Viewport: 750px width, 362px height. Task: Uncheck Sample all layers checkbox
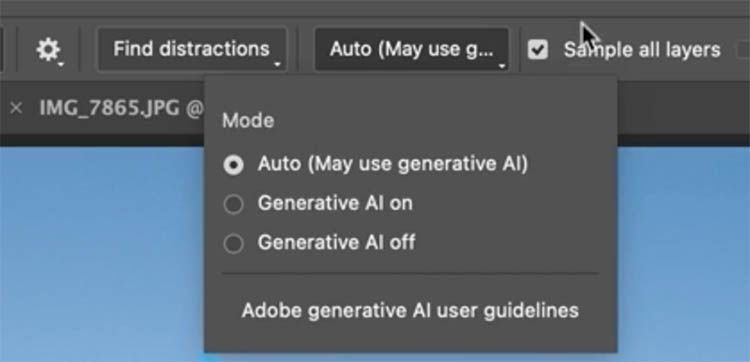538,50
